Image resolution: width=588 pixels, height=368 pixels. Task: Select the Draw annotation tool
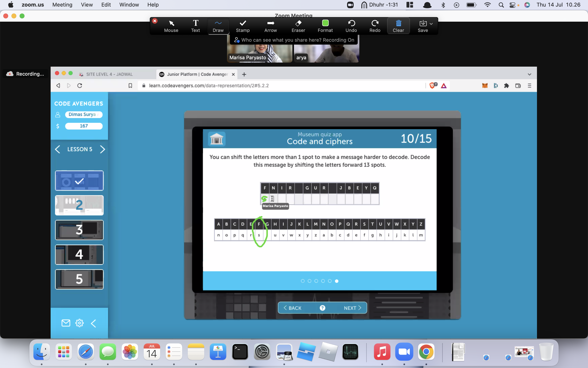218,26
